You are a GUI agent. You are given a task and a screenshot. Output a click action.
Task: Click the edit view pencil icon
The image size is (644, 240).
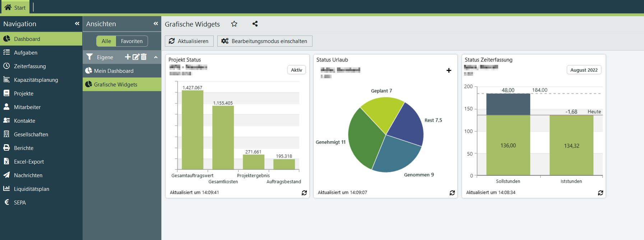tap(136, 57)
